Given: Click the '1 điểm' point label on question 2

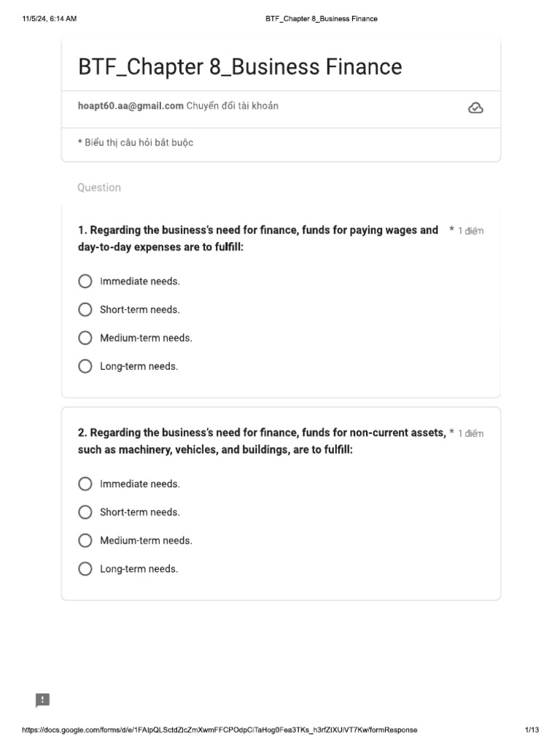Looking at the screenshot, I should coord(470,434).
